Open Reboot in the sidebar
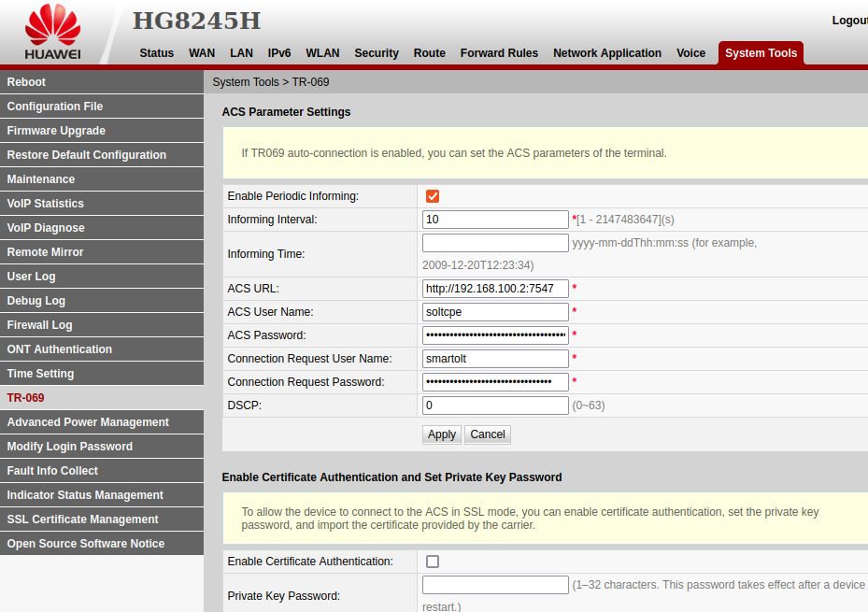 pos(102,82)
